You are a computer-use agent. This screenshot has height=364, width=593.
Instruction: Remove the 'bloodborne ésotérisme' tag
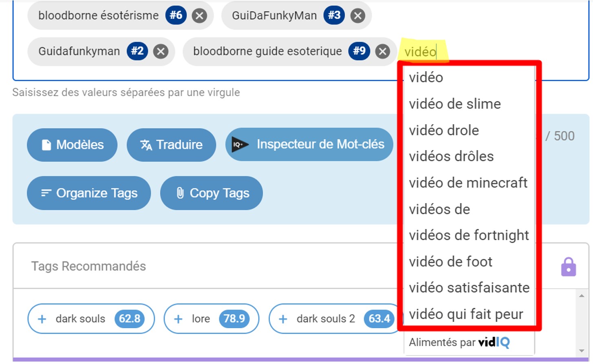[x=199, y=16]
